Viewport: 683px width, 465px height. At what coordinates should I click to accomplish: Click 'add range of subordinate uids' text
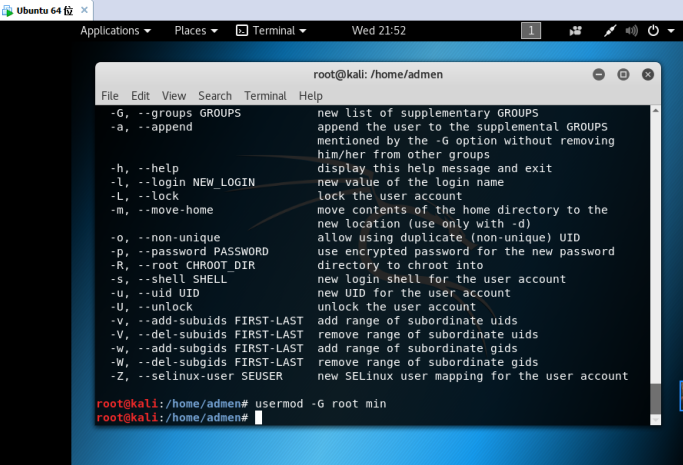[x=417, y=321]
